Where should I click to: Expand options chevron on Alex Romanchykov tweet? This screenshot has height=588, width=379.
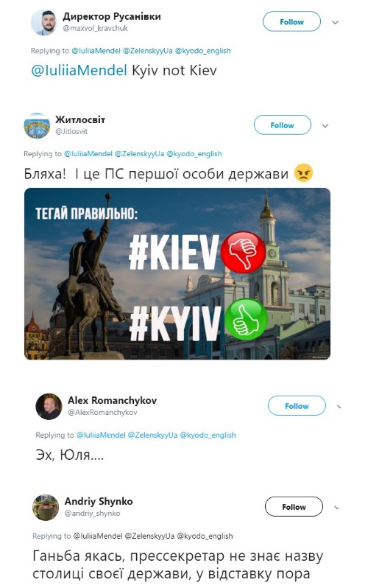click(x=339, y=407)
